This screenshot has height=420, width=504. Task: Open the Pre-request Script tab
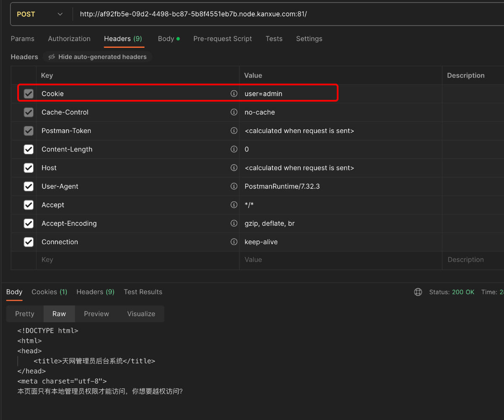(223, 39)
